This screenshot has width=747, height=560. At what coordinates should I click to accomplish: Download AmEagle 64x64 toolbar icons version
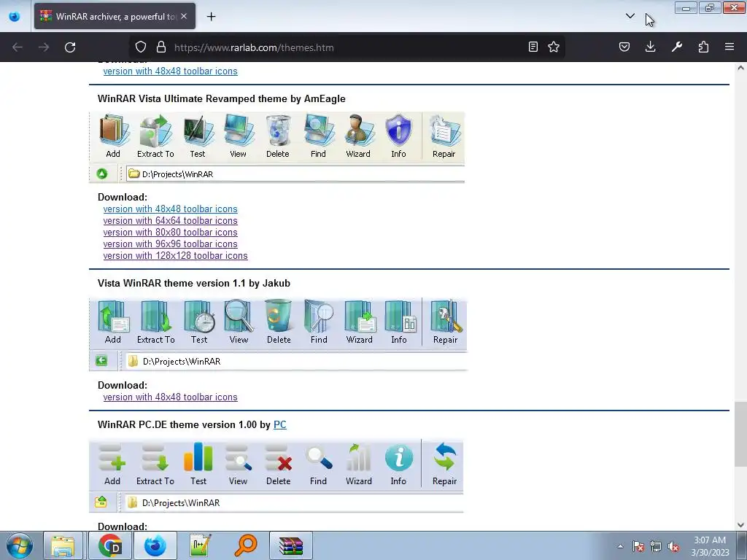coord(170,220)
